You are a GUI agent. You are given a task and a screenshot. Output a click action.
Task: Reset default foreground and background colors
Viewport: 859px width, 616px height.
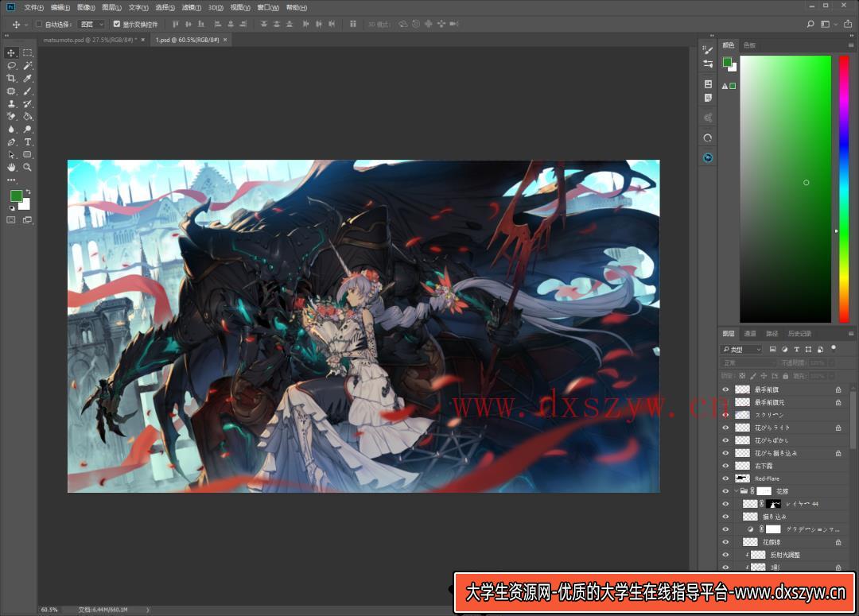(12, 208)
